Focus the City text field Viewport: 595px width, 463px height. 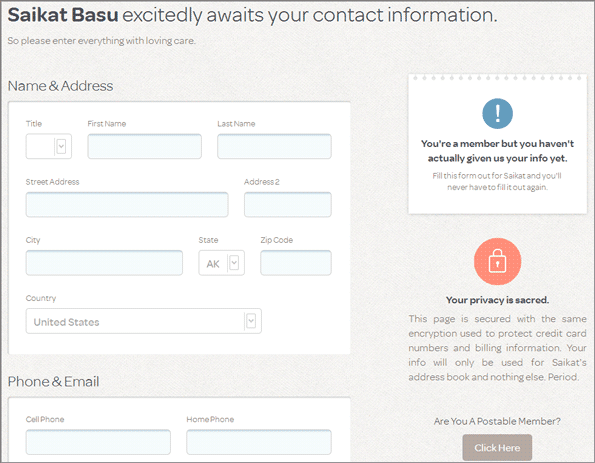pyautogui.click(x=104, y=263)
